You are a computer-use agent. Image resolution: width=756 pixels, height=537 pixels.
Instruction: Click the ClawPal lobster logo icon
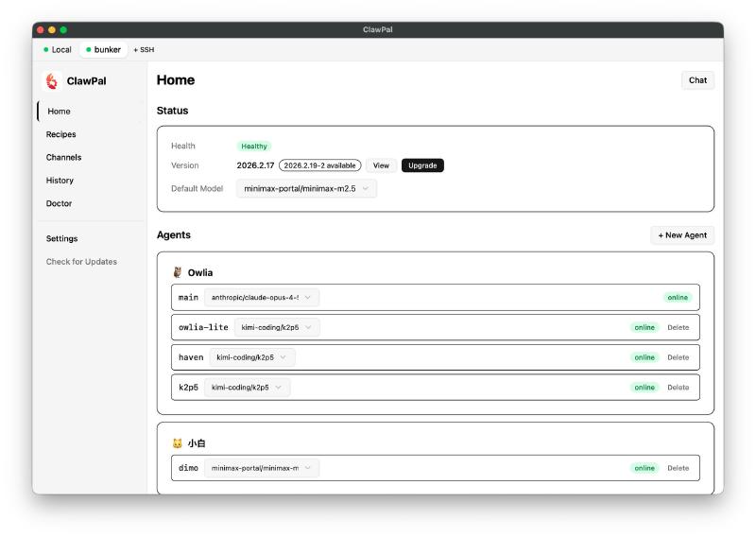(x=52, y=81)
